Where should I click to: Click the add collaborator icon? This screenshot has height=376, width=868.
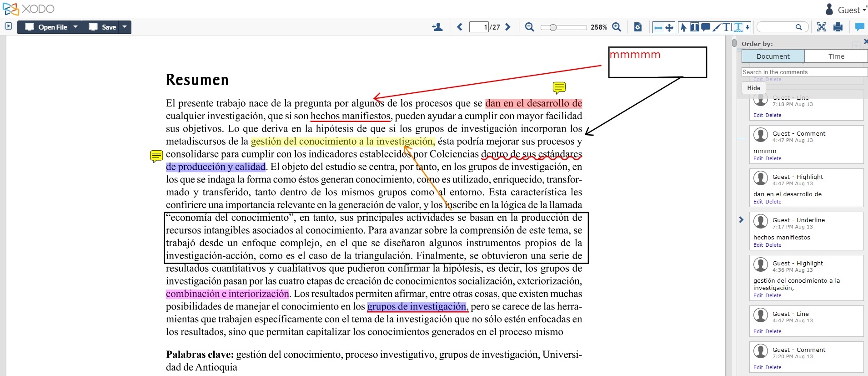pyautogui.click(x=437, y=27)
